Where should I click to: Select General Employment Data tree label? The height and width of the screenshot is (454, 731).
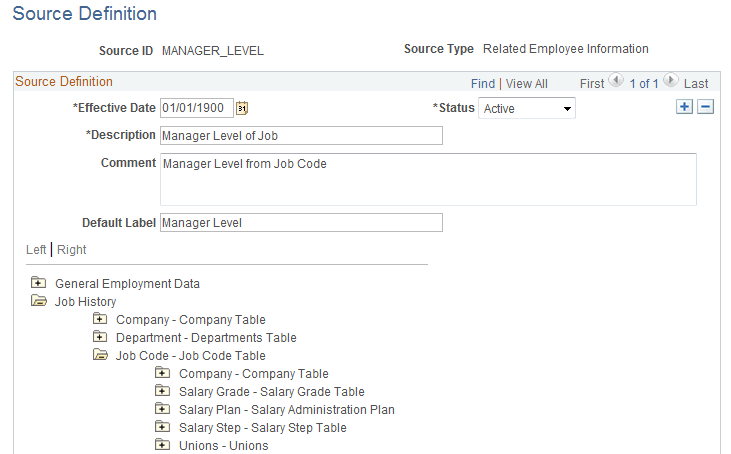127,284
